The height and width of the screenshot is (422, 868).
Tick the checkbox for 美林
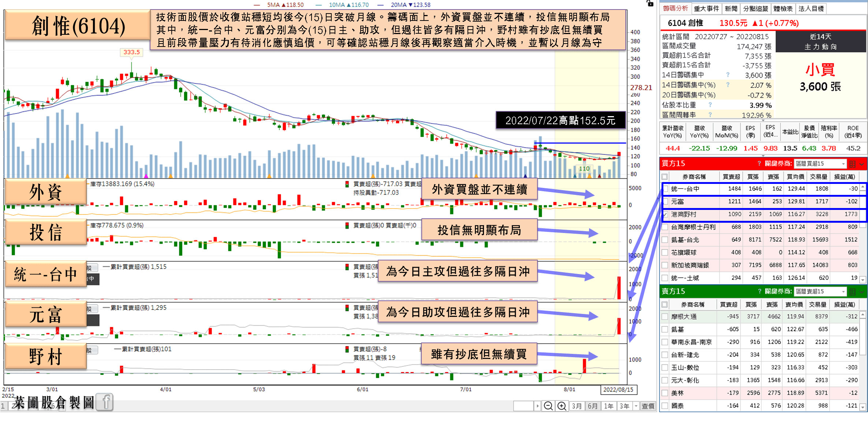pyautogui.click(x=665, y=393)
